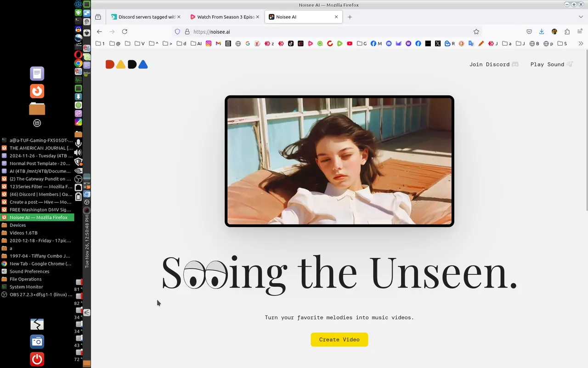Open the Videos 1.6TB folder window
This screenshot has width=588, height=368.
[x=37, y=233]
